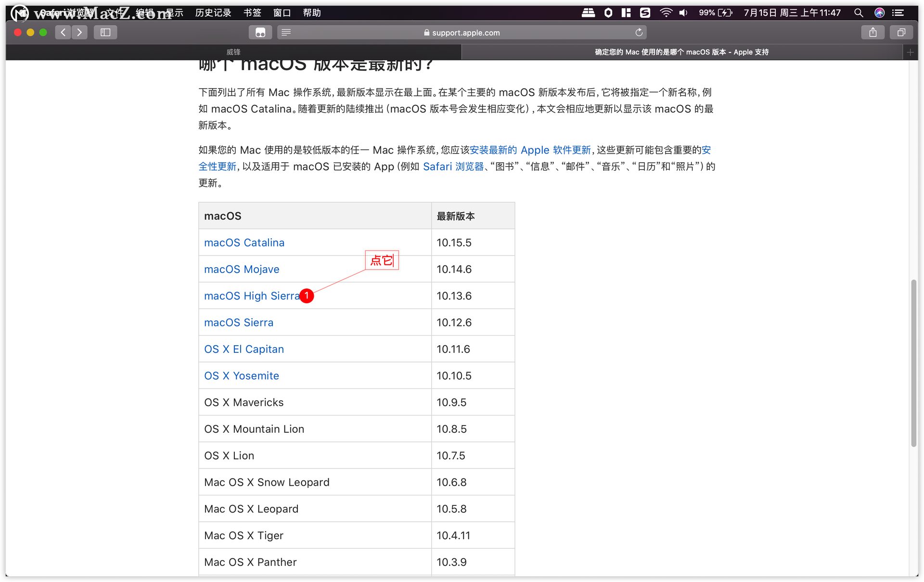Select the Apple 支持 macOS 版本 tab
924x582 pixels.
click(682, 52)
